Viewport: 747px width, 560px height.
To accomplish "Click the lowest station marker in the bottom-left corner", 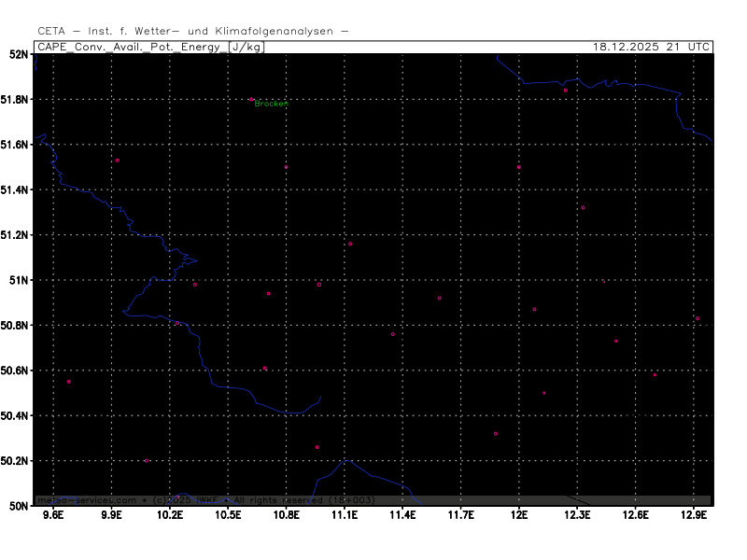I will [147, 460].
